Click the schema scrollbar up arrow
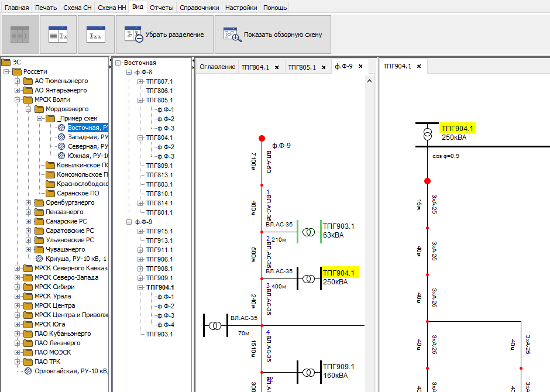 click(x=369, y=81)
